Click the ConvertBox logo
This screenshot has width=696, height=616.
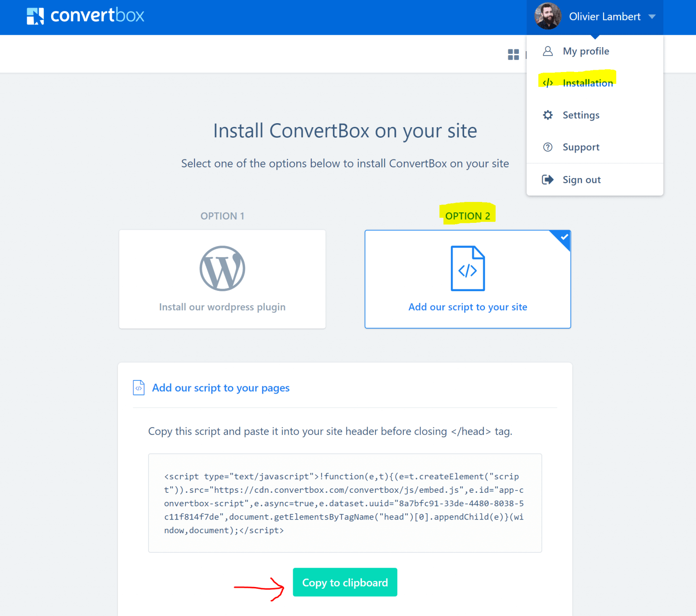[85, 16]
